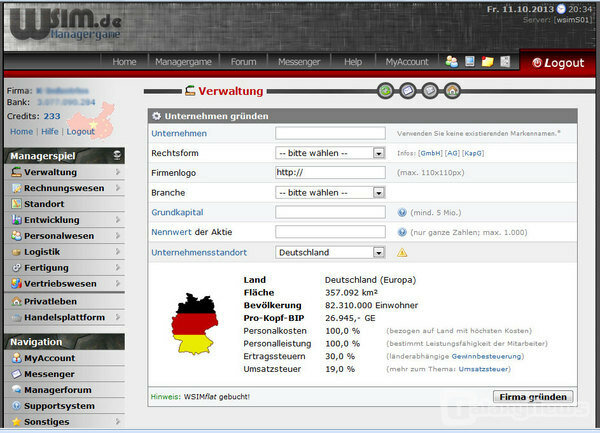Click the blue computer icon in top bar
The image size is (600, 433).
pyautogui.click(x=470, y=61)
